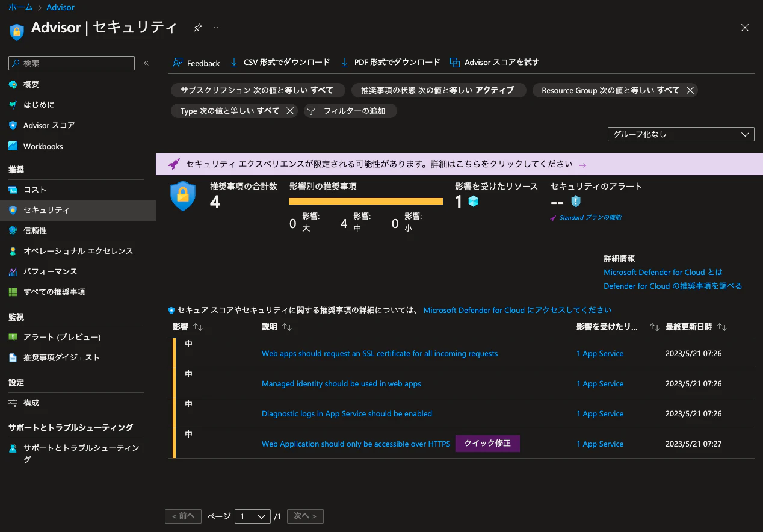763x532 pixels.
Task: Click the アラート (プレビュー) icon
Action: point(13,337)
